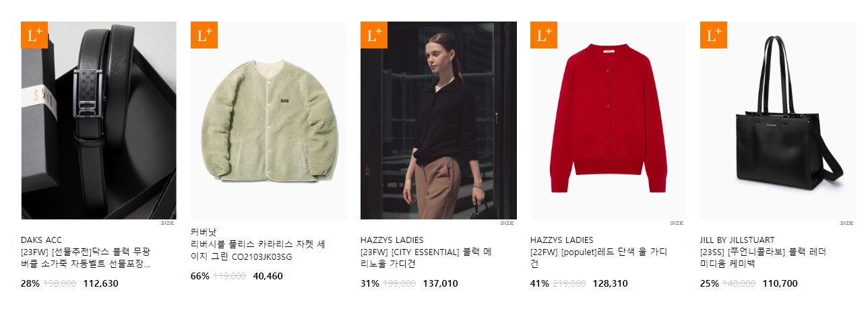
Task: Open the DAKS black belt product image
Action: point(99,120)
